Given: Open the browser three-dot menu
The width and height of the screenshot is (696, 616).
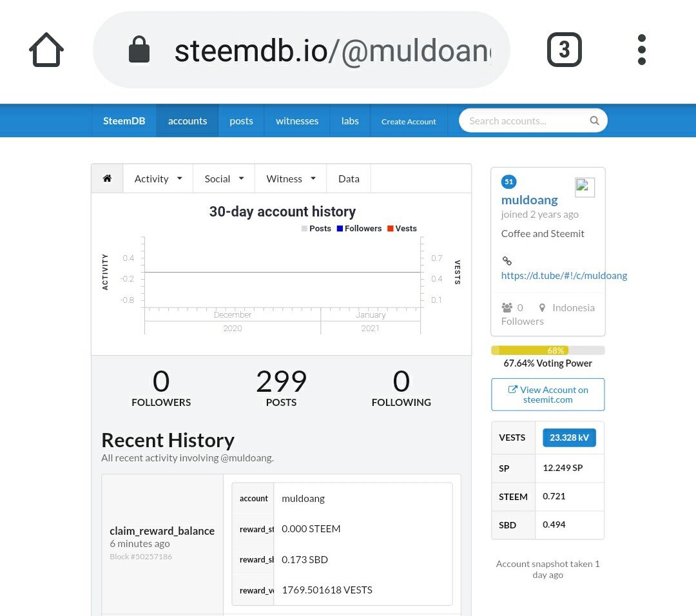Looking at the screenshot, I should [x=641, y=50].
